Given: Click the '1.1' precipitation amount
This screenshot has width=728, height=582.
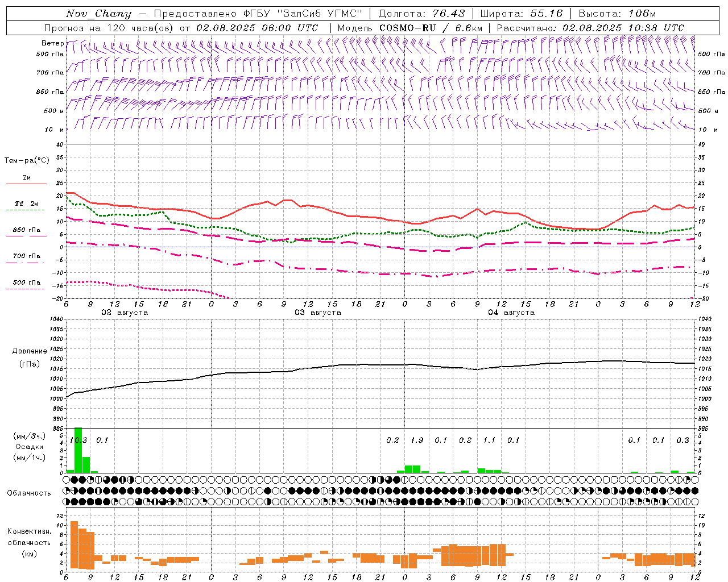Looking at the screenshot, I should pos(489,440).
